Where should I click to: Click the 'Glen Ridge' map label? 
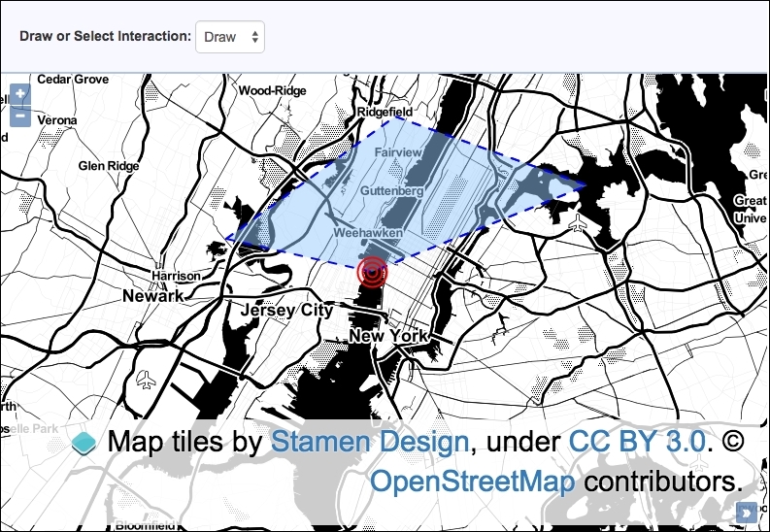pos(109,166)
